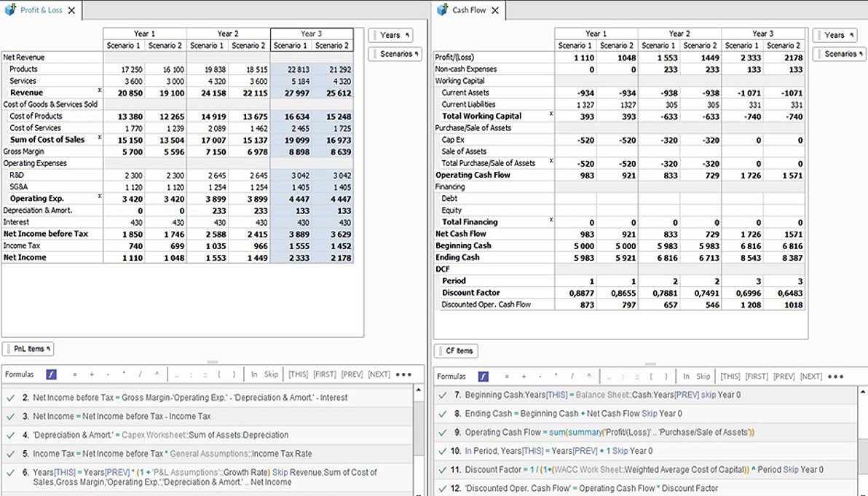
Task: Click the function icon in Profit & Loss formula bar
Action: tap(51, 374)
